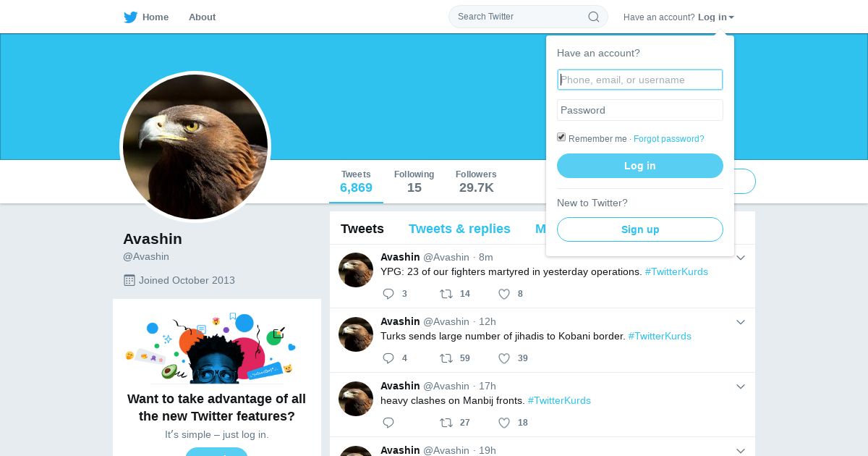Expand options chevron on Manbij tweet

(740, 387)
